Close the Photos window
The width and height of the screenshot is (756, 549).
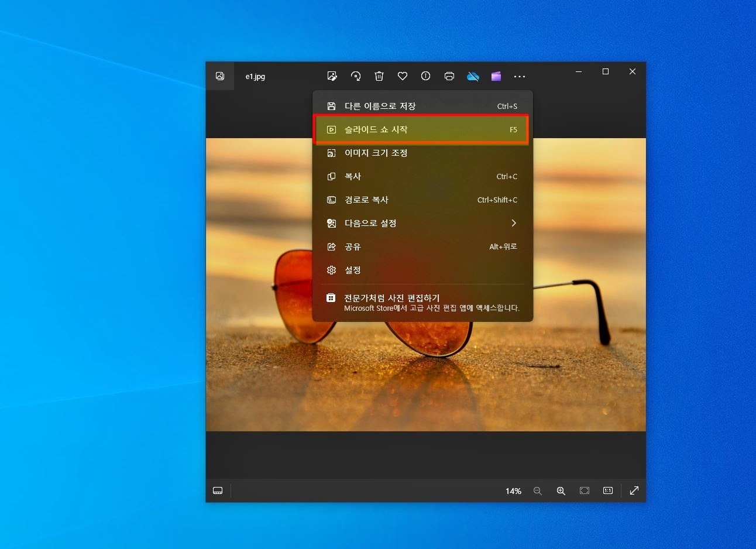point(633,71)
